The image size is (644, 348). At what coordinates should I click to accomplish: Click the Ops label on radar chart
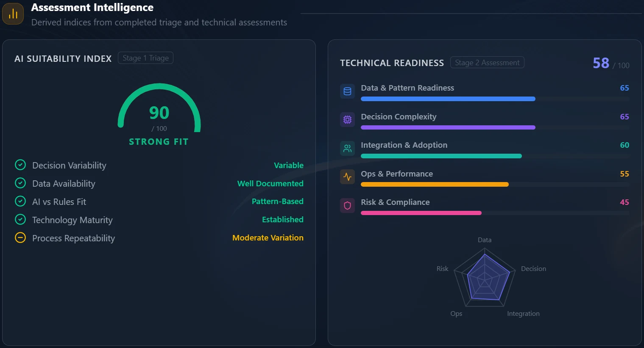click(456, 314)
